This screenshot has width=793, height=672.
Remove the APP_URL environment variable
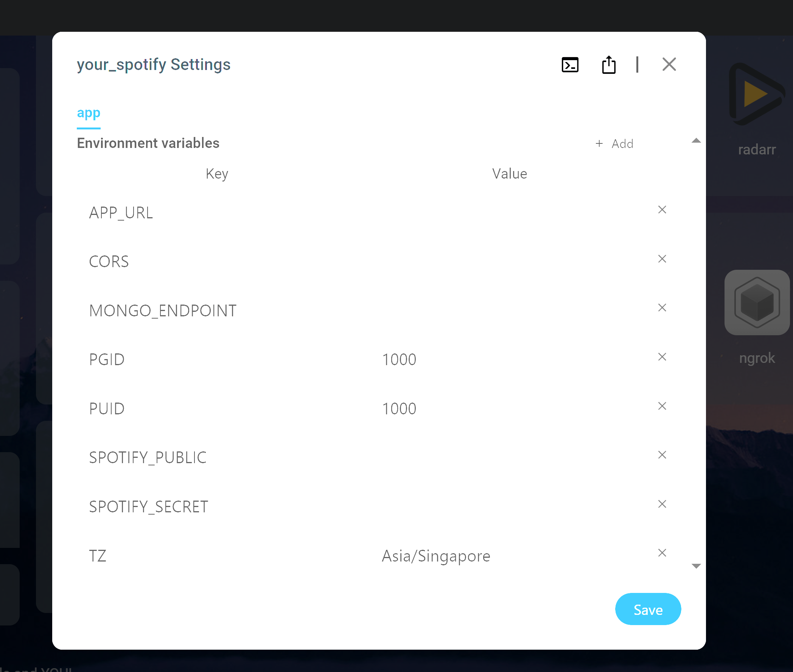pos(662,210)
